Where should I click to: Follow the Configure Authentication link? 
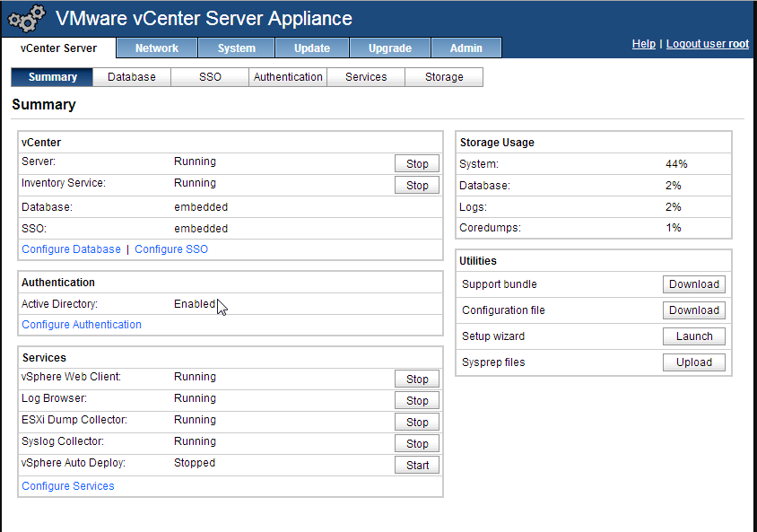(x=82, y=325)
